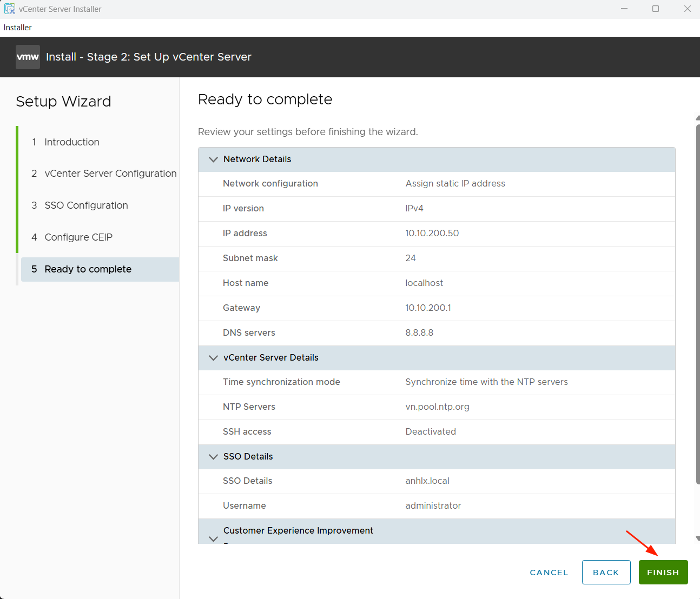The image size is (700, 599).
Task: Click the Setup Wizard heading
Action: [x=63, y=102]
